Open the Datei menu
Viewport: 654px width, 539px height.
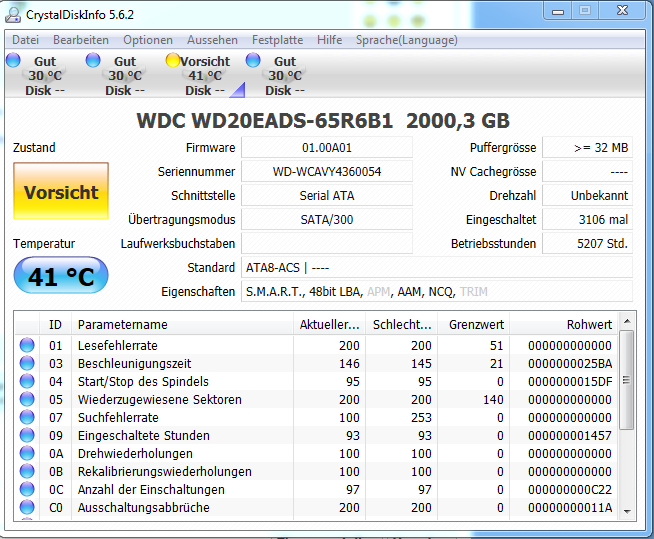click(x=25, y=40)
